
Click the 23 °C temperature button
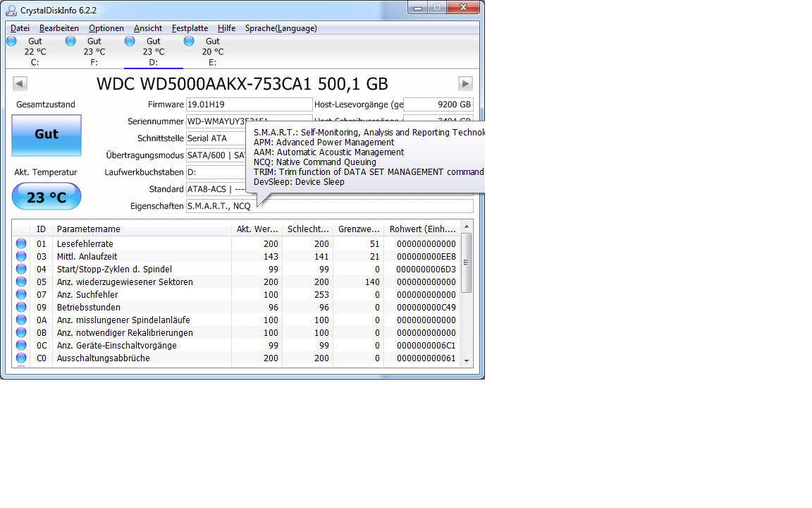click(47, 196)
